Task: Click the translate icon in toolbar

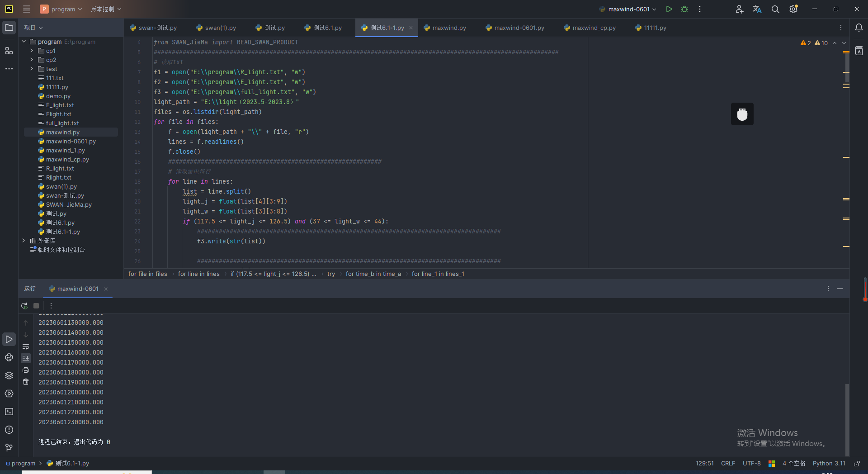Action: click(757, 9)
